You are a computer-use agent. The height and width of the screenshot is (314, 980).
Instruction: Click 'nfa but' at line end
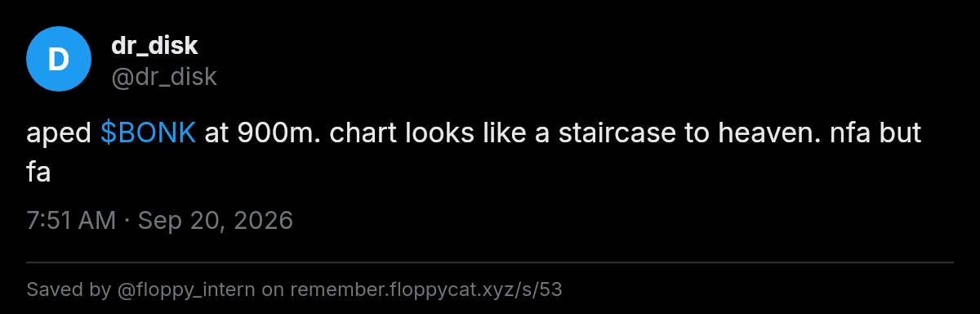[875, 133]
